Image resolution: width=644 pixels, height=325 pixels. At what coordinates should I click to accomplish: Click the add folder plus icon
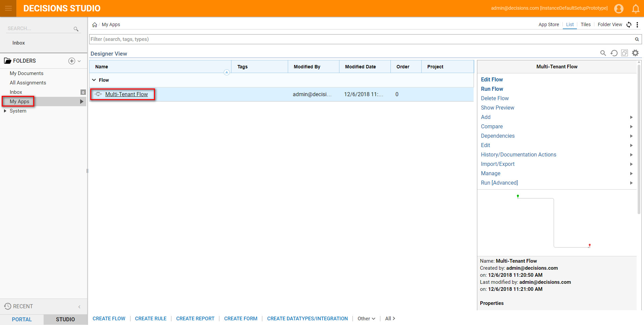[x=71, y=61]
